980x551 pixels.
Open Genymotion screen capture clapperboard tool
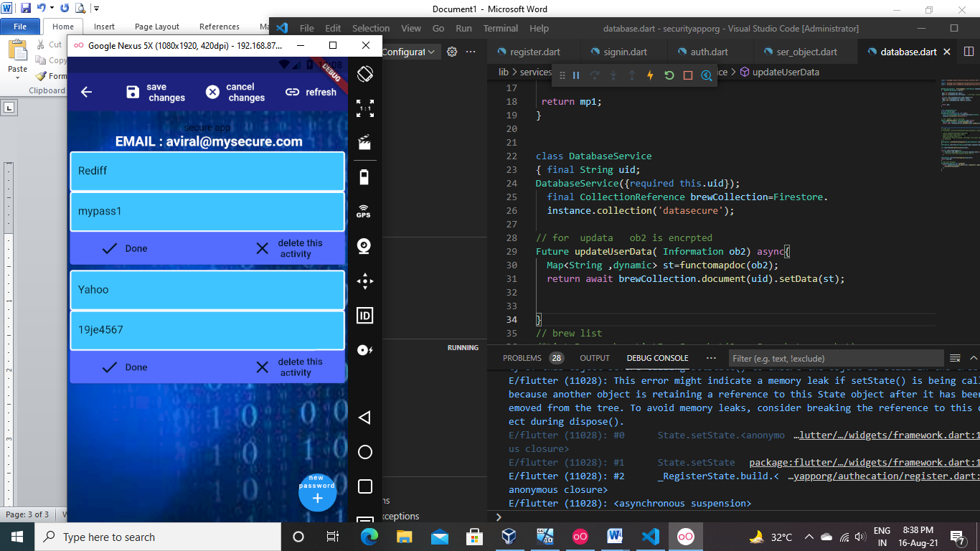364,142
